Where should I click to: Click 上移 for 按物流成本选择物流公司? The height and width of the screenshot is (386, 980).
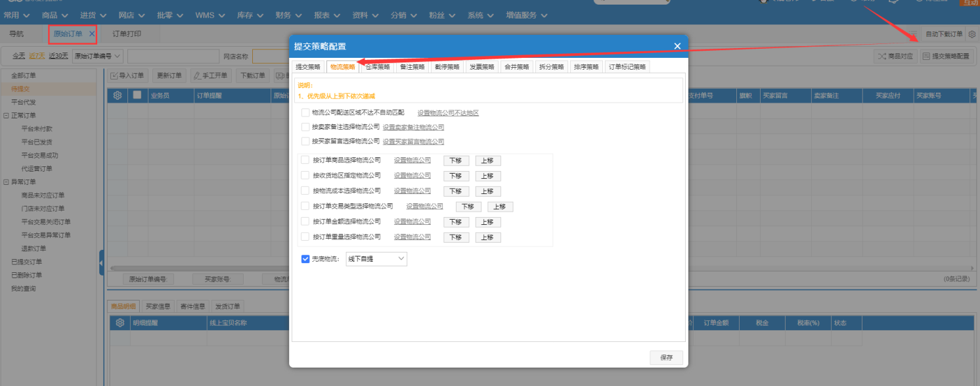488,191
